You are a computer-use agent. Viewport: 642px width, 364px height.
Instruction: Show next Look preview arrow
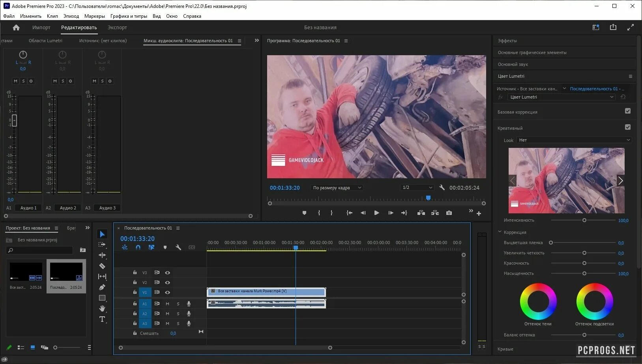pos(620,181)
